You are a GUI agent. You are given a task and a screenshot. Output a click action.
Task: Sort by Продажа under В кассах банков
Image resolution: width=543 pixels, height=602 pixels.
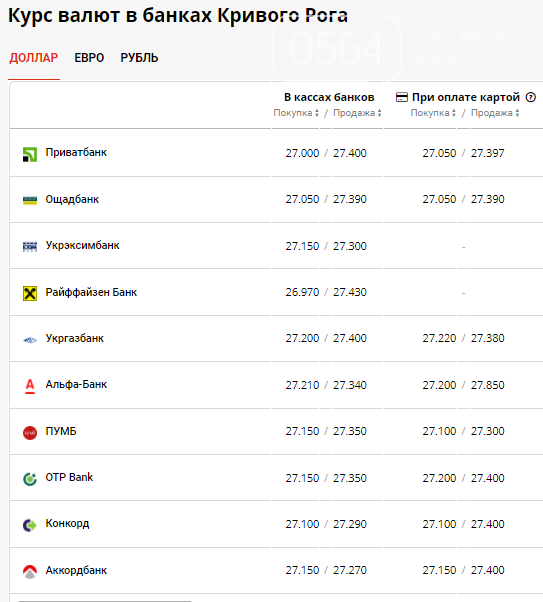pyautogui.click(x=357, y=113)
